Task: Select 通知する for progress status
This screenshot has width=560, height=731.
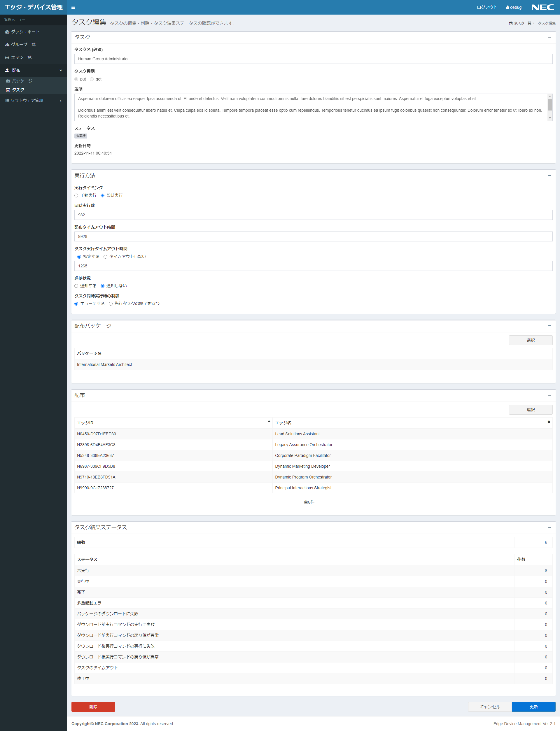Action: pos(76,286)
